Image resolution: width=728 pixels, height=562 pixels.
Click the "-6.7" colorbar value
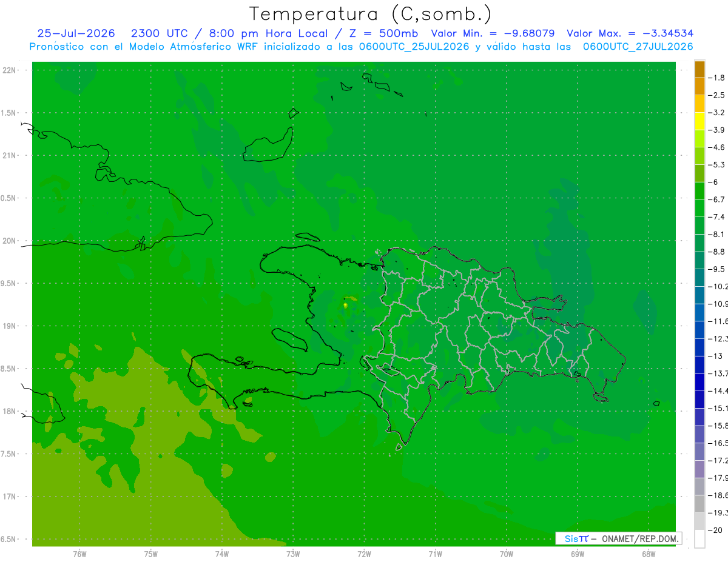click(x=718, y=199)
